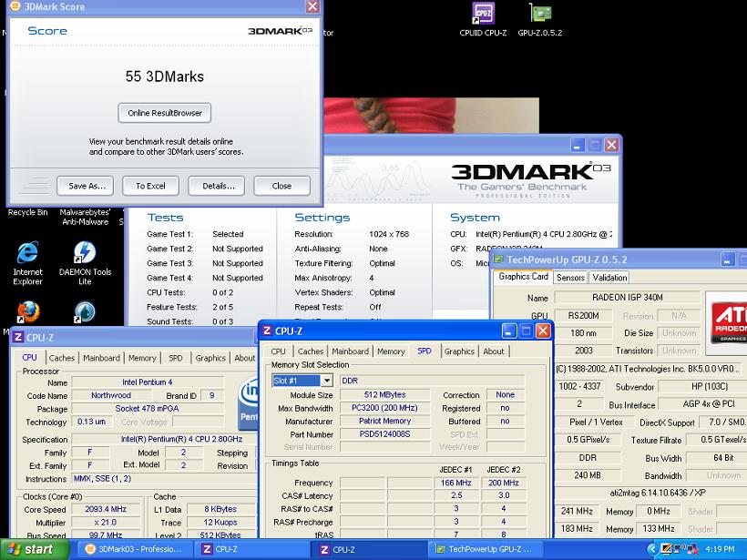Click the To Excel button
The height and width of the screenshot is (560, 747).
(150, 186)
